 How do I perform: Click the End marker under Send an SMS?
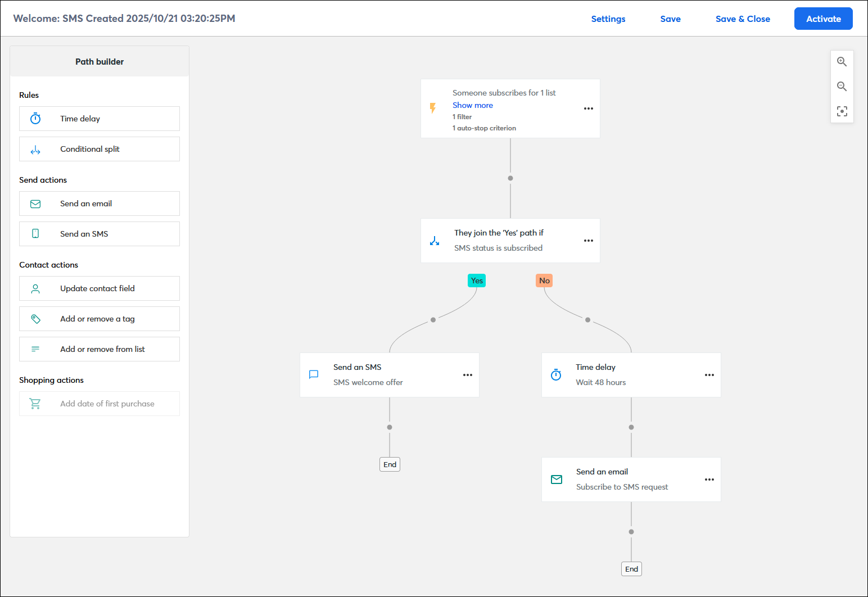390,464
